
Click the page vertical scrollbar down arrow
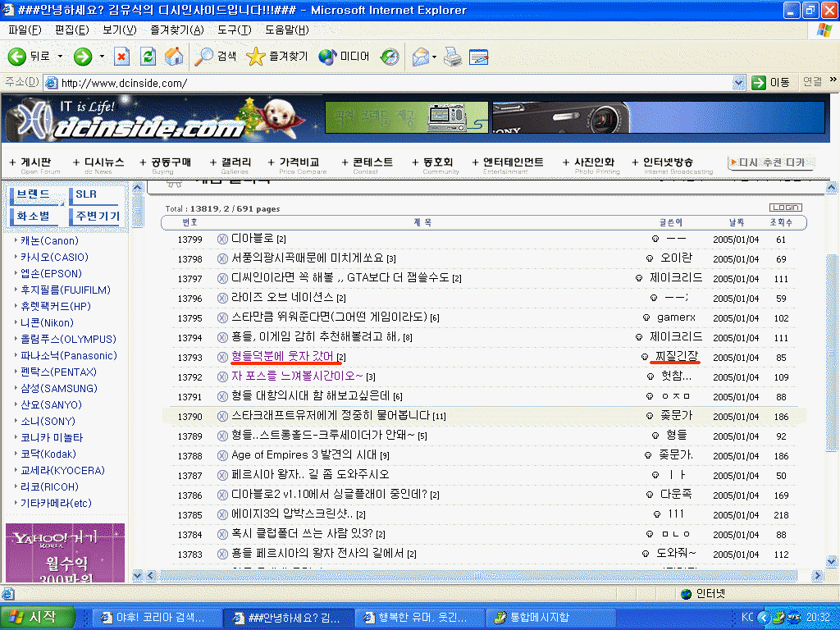[832, 575]
